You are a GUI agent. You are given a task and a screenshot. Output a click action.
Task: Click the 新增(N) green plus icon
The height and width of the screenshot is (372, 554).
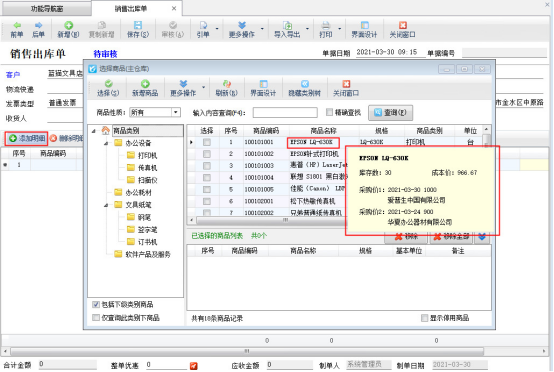coord(69,25)
